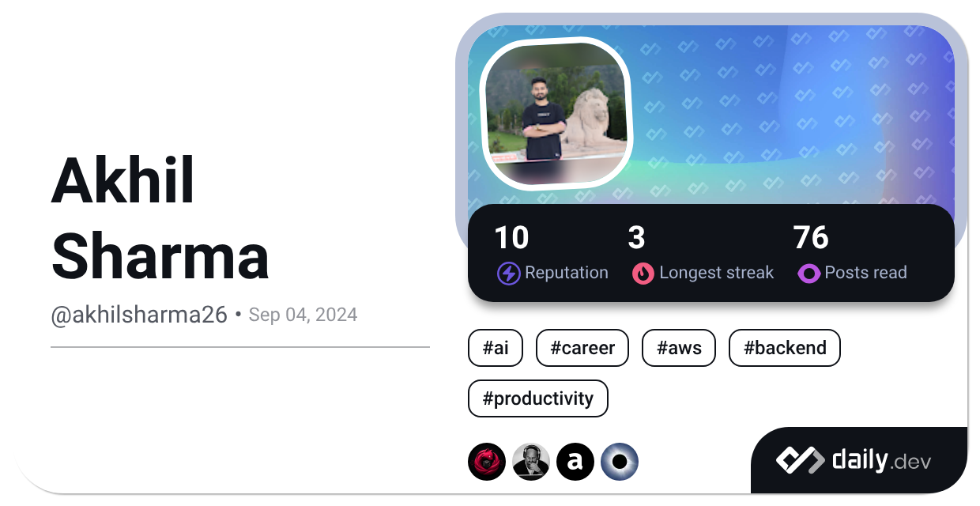This screenshot has height=506, width=980.
Task: Open the @akhilsharma26 handle
Action: click(139, 315)
